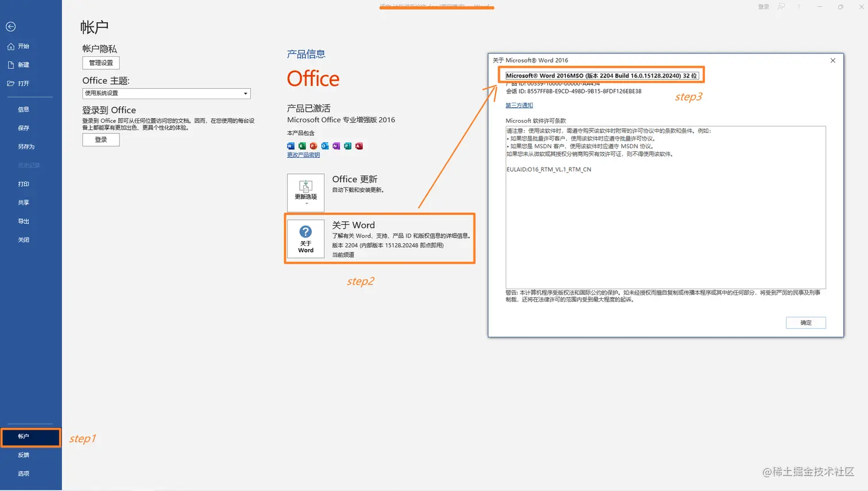Click the Outlook product icon

click(325, 146)
